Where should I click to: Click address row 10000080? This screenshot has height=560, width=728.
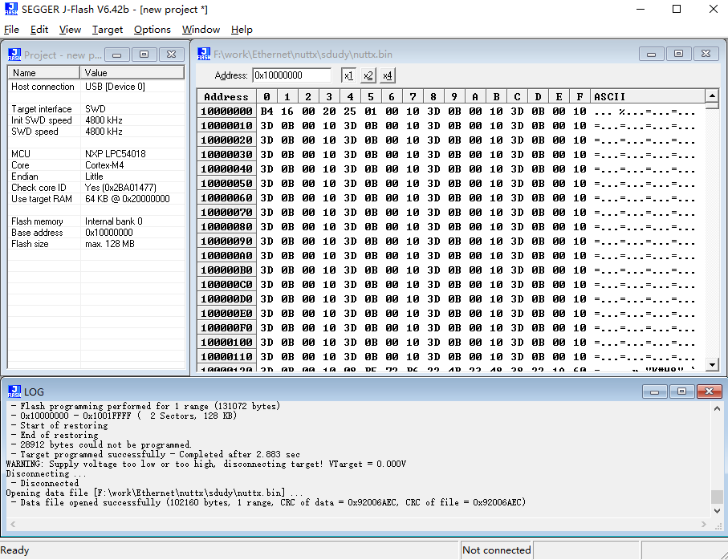click(x=226, y=226)
